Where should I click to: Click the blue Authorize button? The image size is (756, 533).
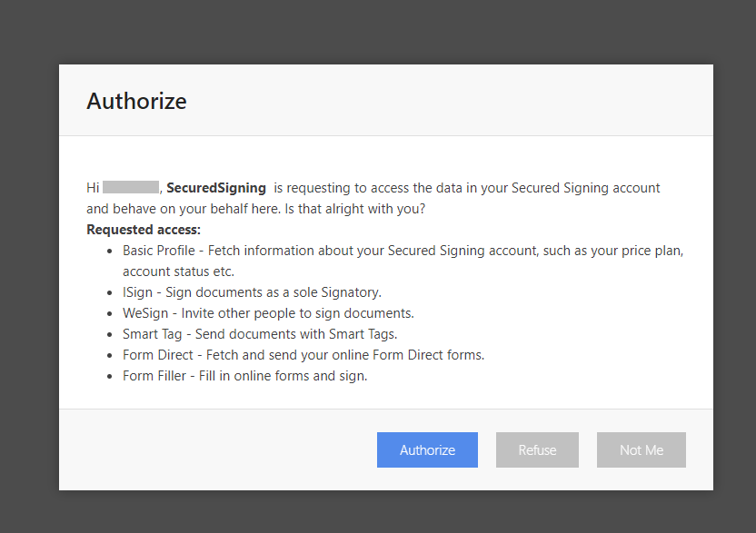click(x=427, y=449)
